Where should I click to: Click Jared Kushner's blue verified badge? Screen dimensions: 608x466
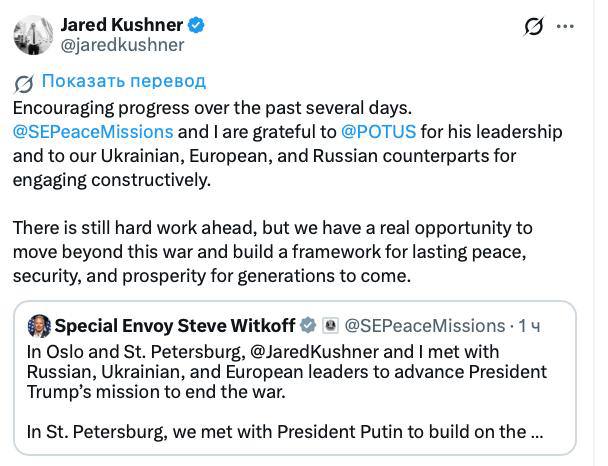point(196,25)
